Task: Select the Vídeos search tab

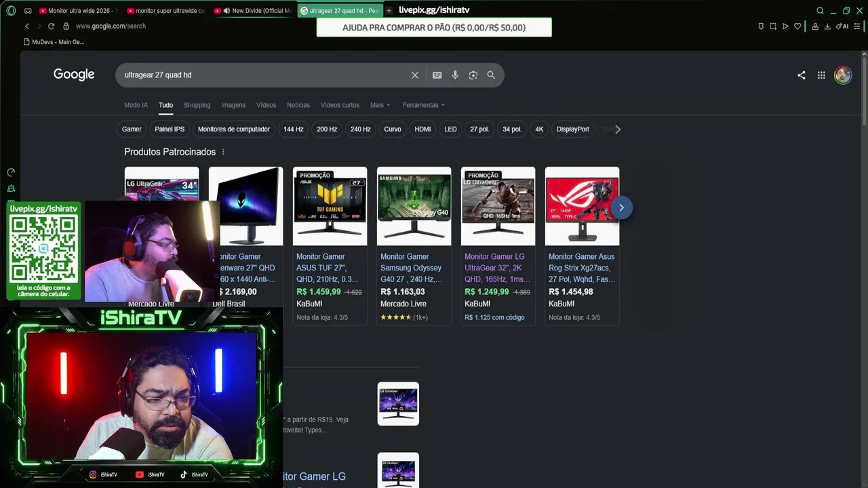Action: (266, 105)
